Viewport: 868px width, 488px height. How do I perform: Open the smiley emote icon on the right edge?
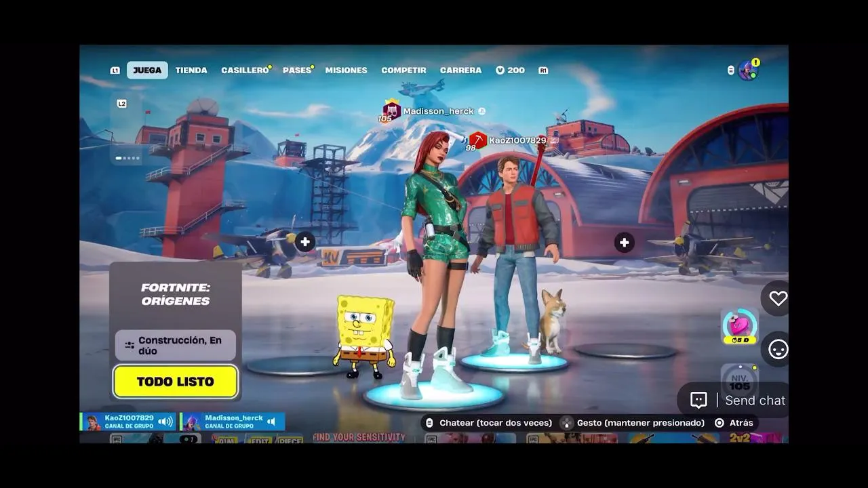pyautogui.click(x=778, y=350)
